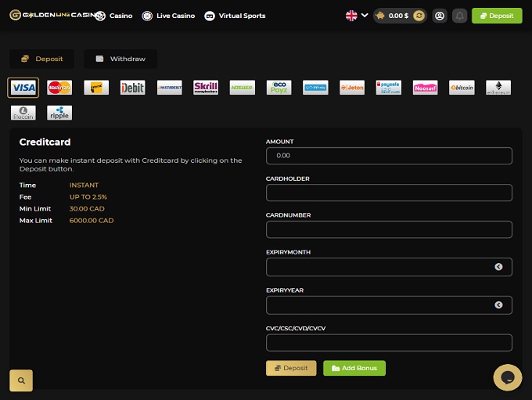Click the search magnifier button
The width and height of the screenshot is (532, 400).
tap(21, 380)
